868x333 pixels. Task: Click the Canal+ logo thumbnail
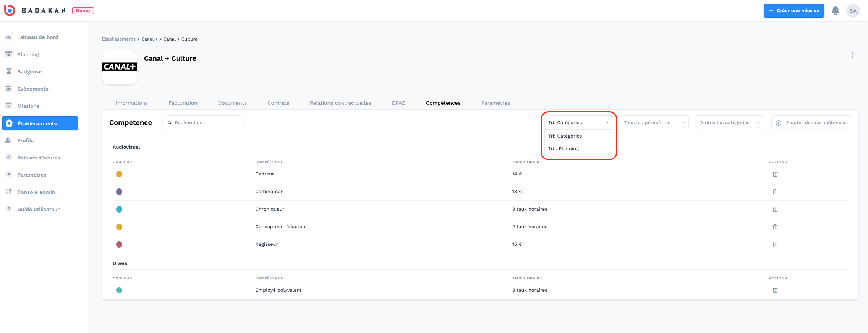(120, 67)
